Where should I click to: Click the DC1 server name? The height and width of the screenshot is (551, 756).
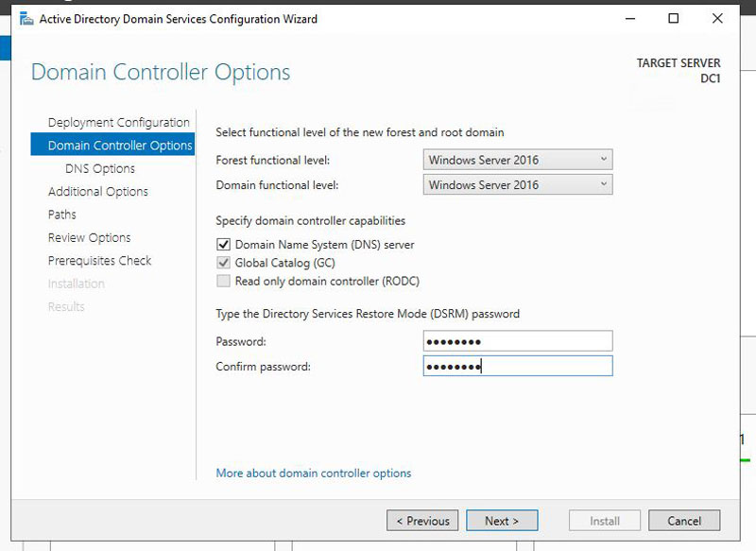(711, 78)
